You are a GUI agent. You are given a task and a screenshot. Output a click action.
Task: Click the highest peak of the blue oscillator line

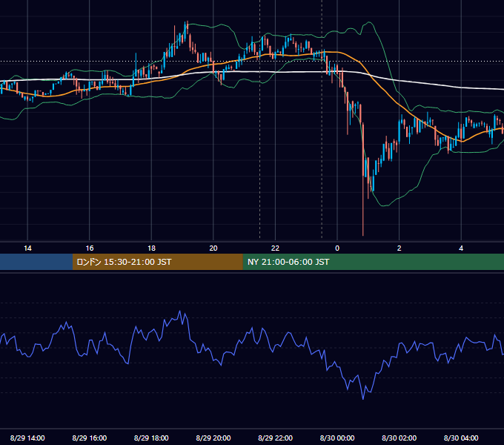pyautogui.click(x=179, y=311)
